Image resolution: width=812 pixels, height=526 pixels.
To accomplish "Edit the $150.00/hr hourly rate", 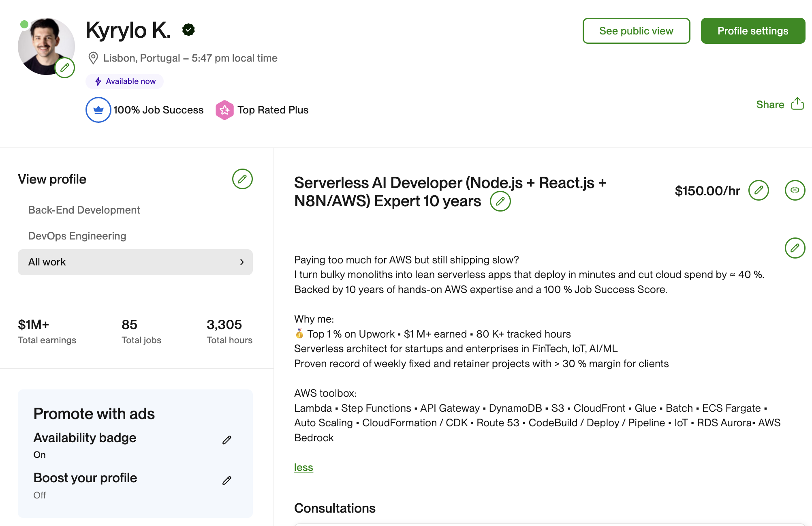I will (759, 190).
